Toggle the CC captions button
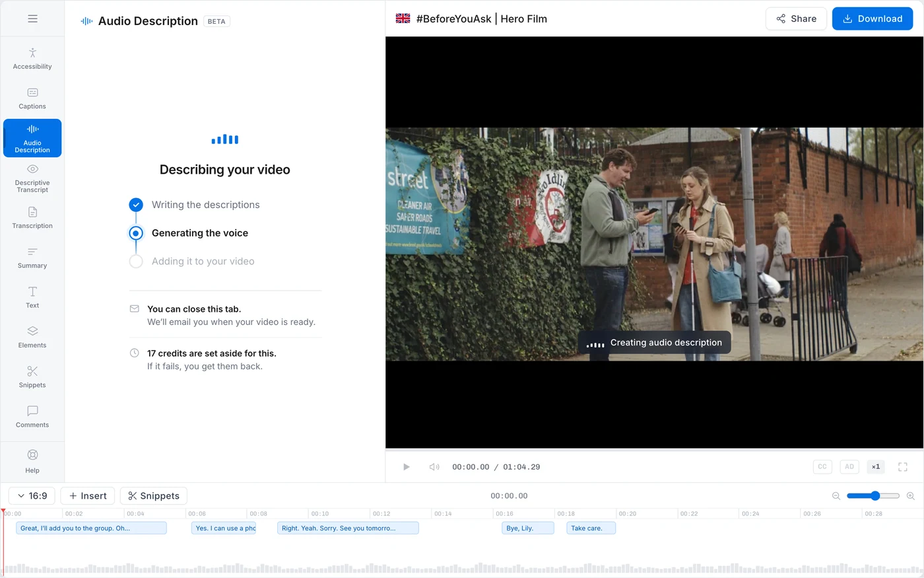This screenshot has height=578, width=924. coord(822,466)
